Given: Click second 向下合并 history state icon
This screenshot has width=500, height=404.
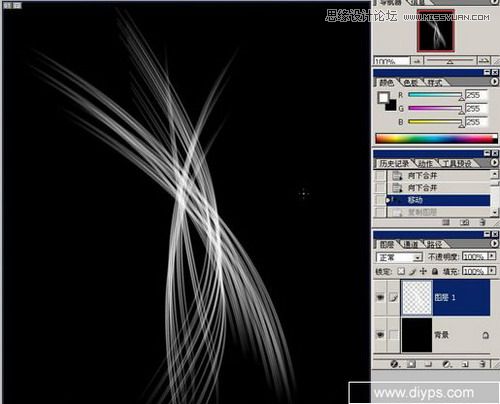Looking at the screenshot, I should coord(397,188).
